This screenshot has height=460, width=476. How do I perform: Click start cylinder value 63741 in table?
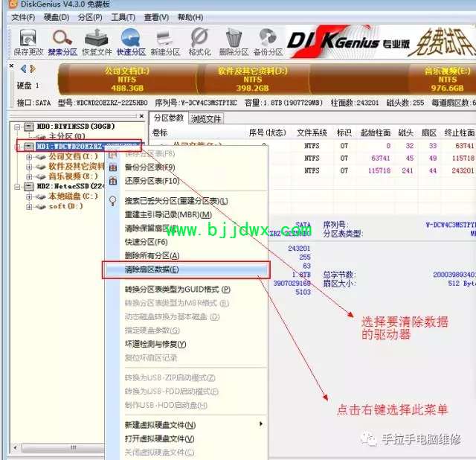coord(381,158)
